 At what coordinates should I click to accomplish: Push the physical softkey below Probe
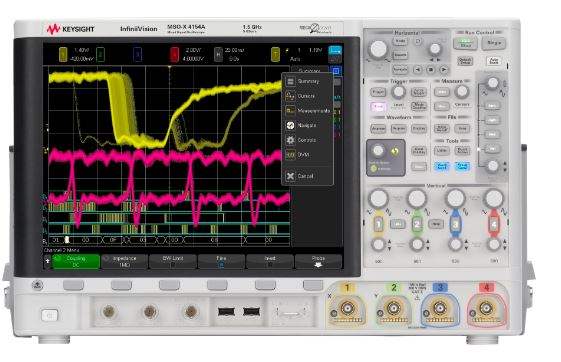click(313, 285)
